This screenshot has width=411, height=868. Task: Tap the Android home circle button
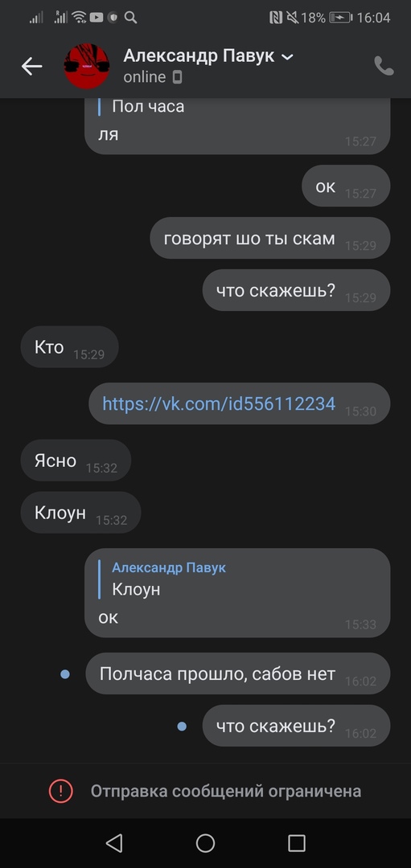pyautogui.click(x=206, y=843)
